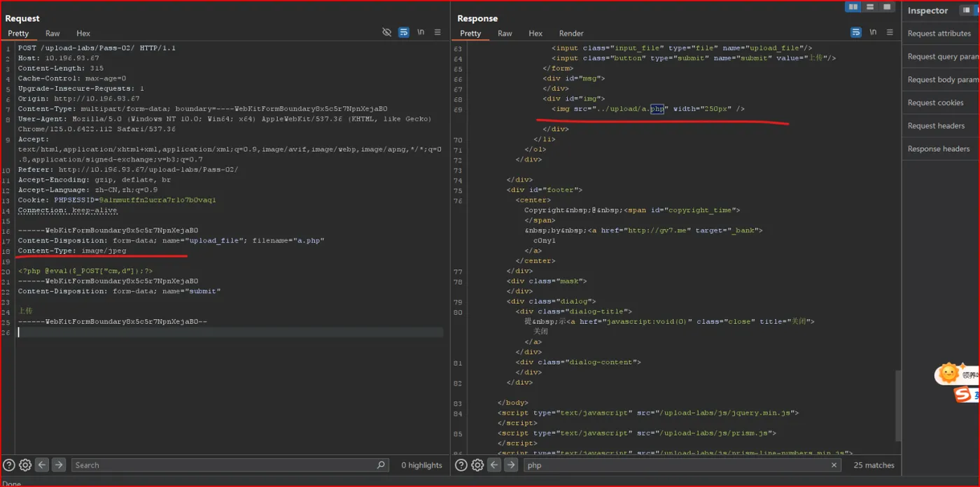Open Response search settings gear
The width and height of the screenshot is (980, 487).
(477, 465)
